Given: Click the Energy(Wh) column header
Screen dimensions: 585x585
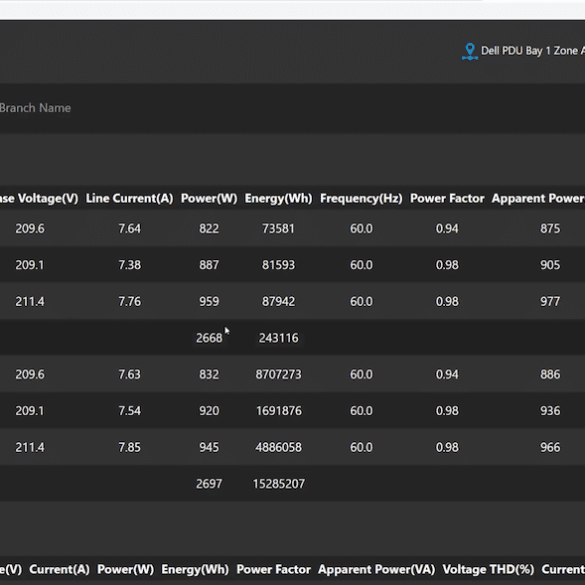Looking at the screenshot, I should [278, 198].
